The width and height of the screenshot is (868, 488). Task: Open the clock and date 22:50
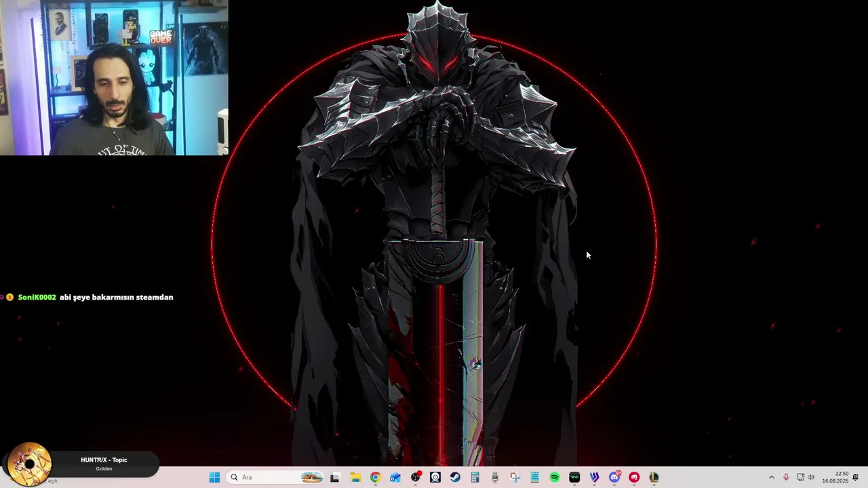(x=835, y=477)
